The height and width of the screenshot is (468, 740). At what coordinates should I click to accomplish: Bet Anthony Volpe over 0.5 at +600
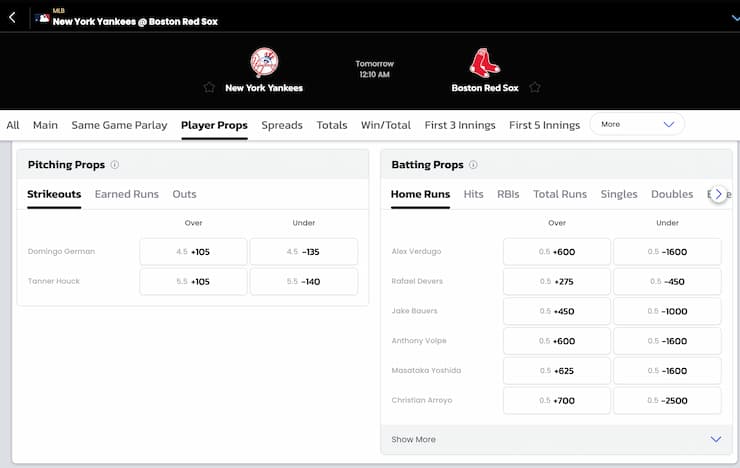click(x=557, y=341)
